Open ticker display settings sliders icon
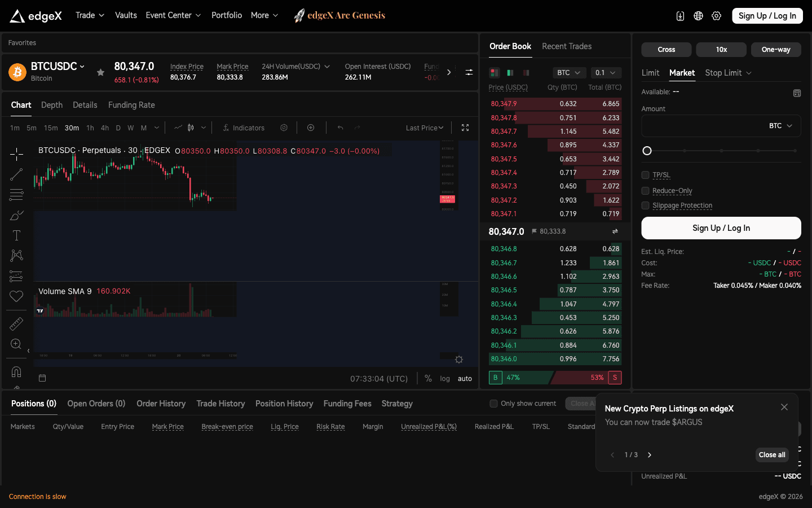The width and height of the screenshot is (812, 508). click(469, 72)
